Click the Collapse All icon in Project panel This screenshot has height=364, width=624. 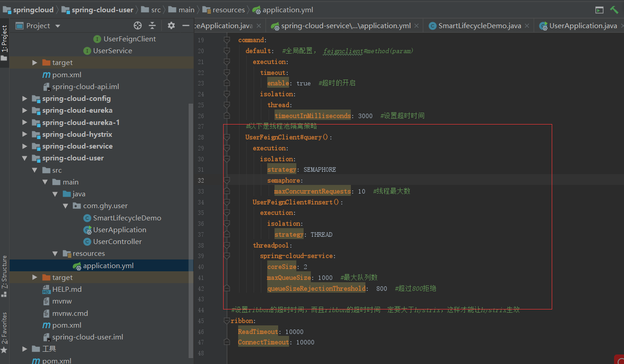[x=152, y=26]
